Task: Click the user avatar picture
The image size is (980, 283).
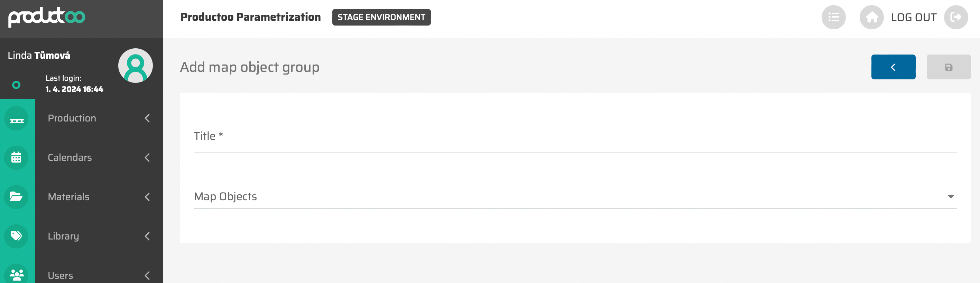Action: tap(136, 66)
